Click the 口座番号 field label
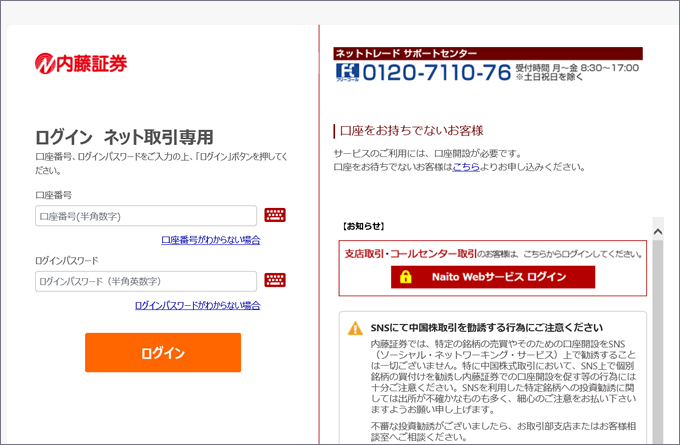This screenshot has height=445, width=680. pyautogui.click(x=53, y=195)
